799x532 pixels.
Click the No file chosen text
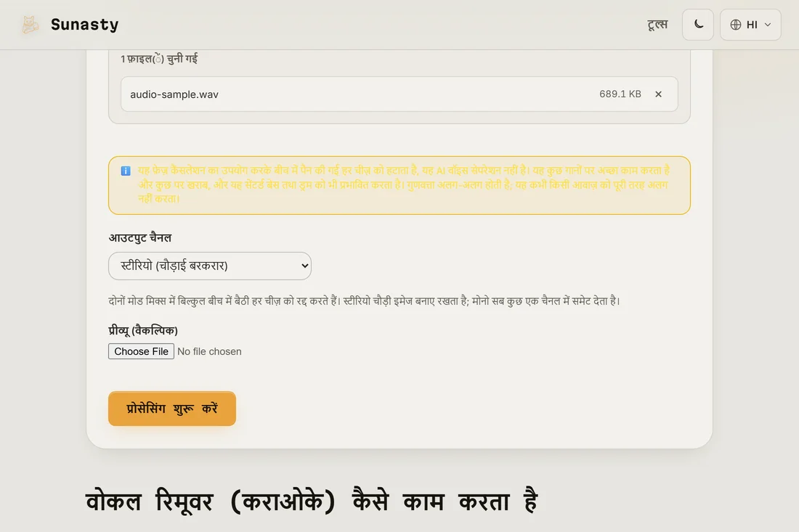(209, 351)
